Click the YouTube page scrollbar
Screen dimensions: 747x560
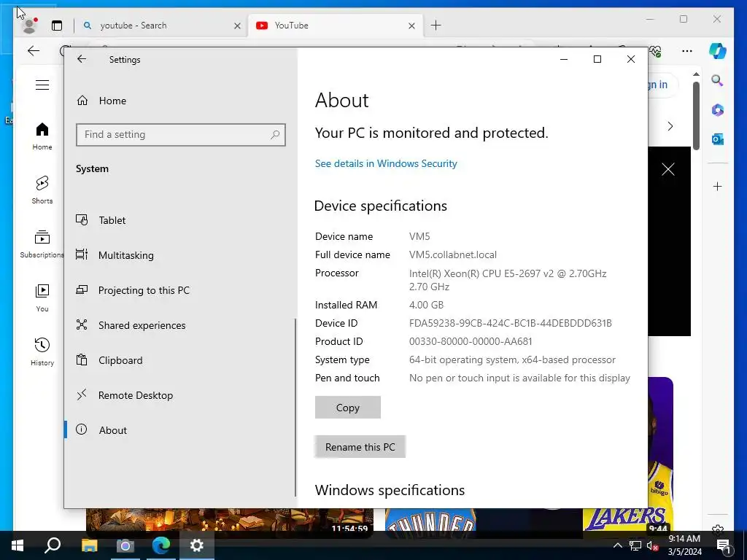pos(696,116)
